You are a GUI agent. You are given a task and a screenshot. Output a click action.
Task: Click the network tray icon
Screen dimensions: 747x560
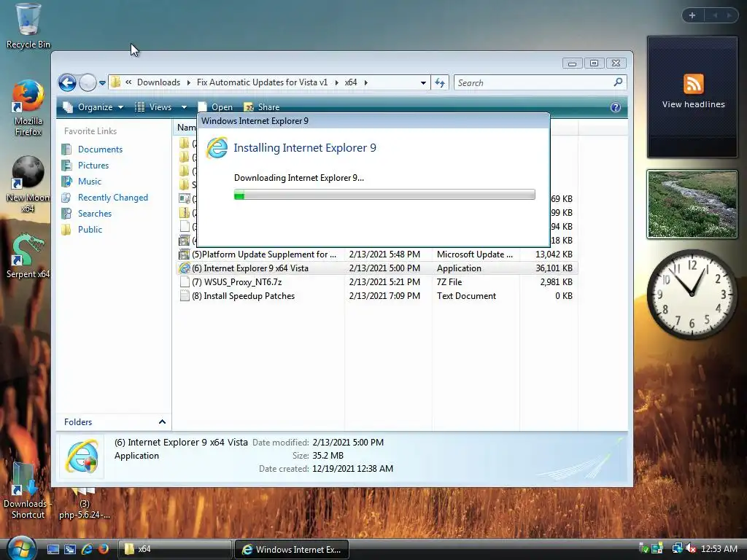pyautogui.click(x=677, y=548)
